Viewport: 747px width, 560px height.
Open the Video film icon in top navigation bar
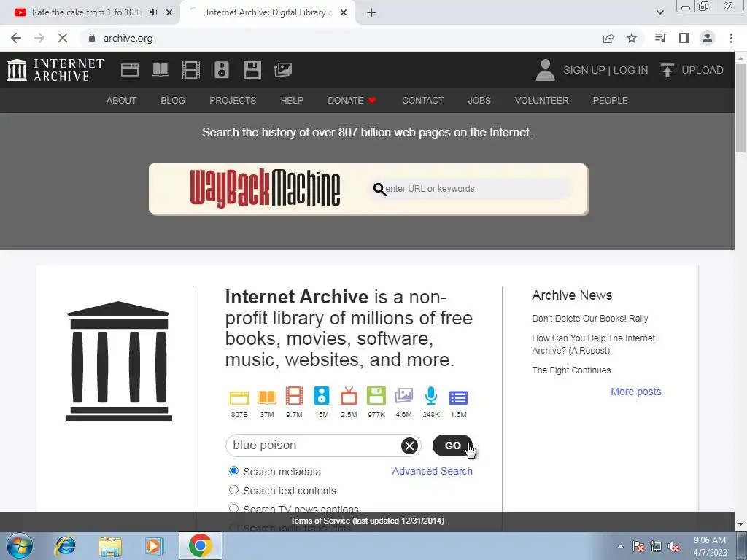pyautogui.click(x=190, y=70)
